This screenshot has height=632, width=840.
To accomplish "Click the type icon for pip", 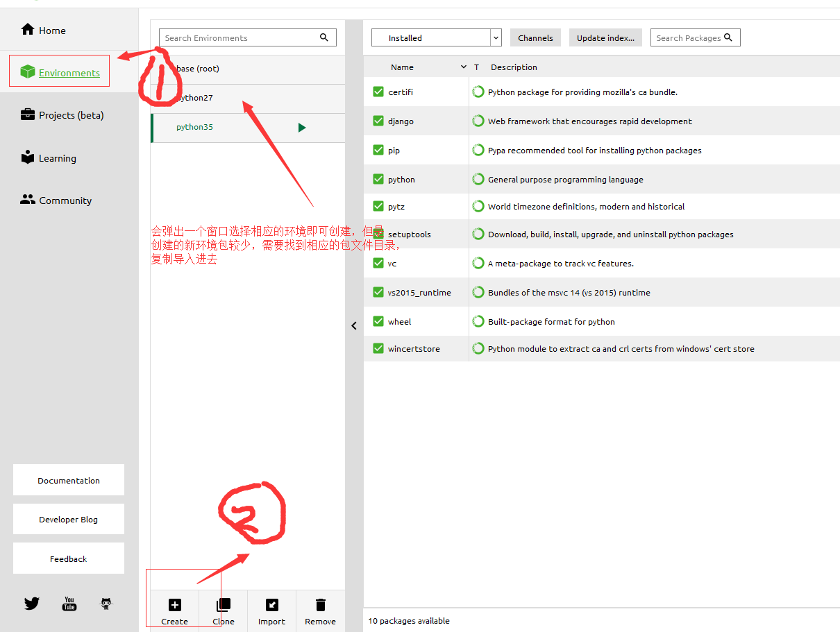I will [478, 150].
